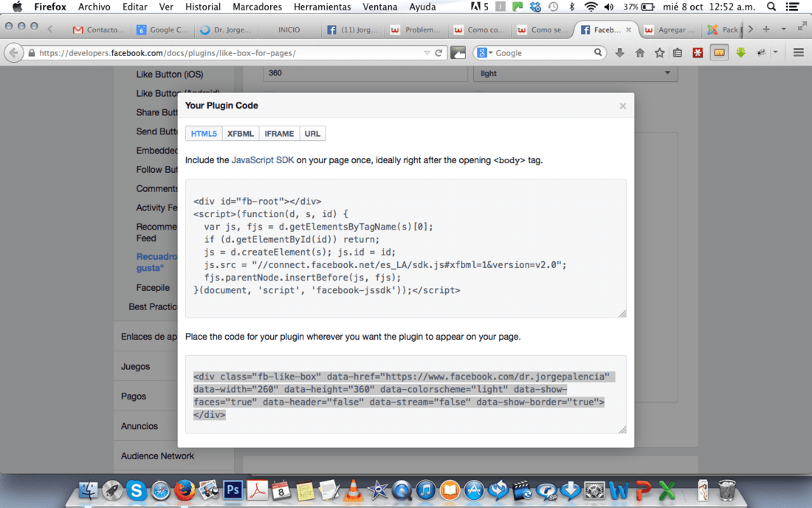
Task: Switch to the IFRAME tab
Action: click(x=279, y=134)
